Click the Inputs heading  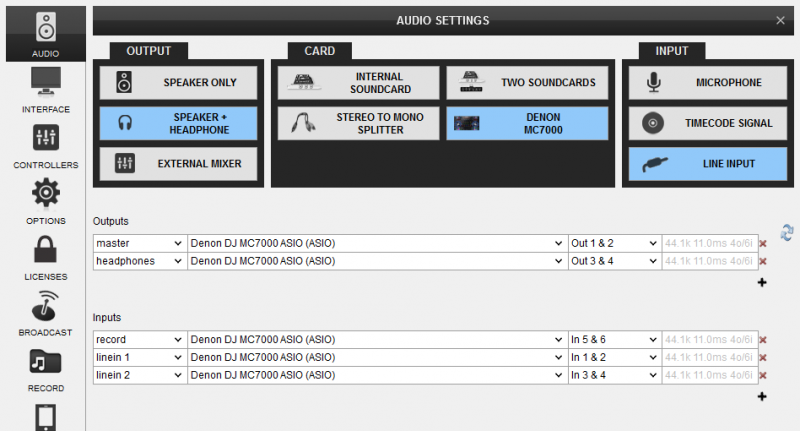point(107,317)
